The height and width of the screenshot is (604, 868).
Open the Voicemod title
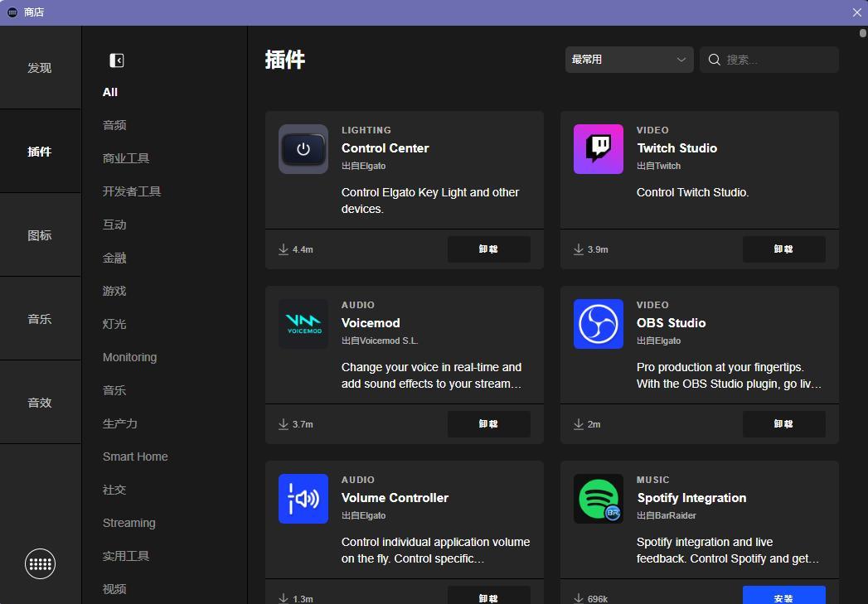click(x=371, y=323)
